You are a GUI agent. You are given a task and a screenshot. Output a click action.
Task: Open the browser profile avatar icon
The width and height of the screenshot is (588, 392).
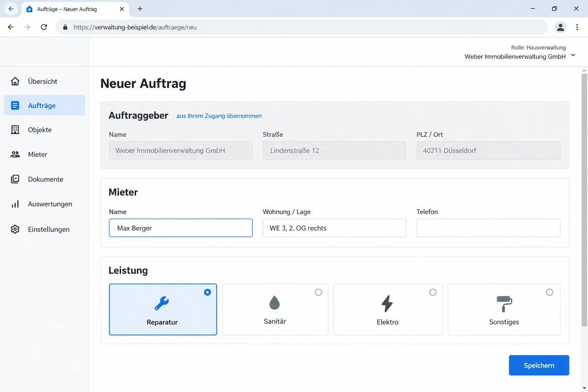coord(560,27)
